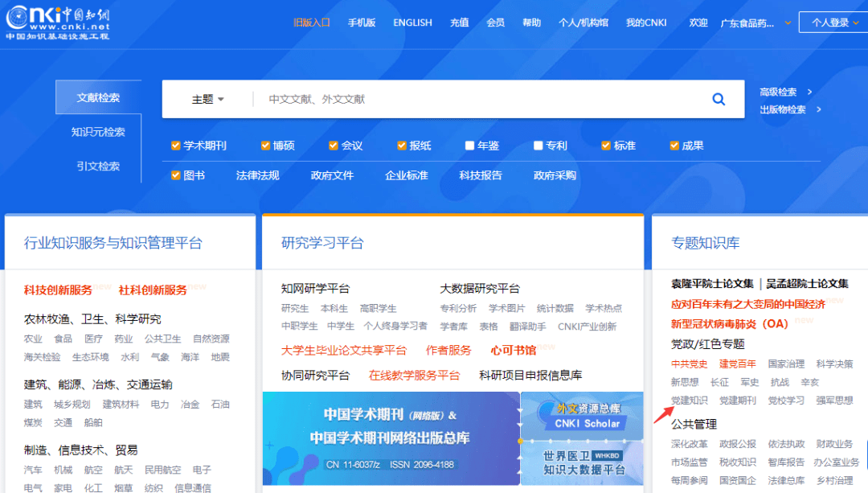Open 帮助 in the top menu

point(531,23)
